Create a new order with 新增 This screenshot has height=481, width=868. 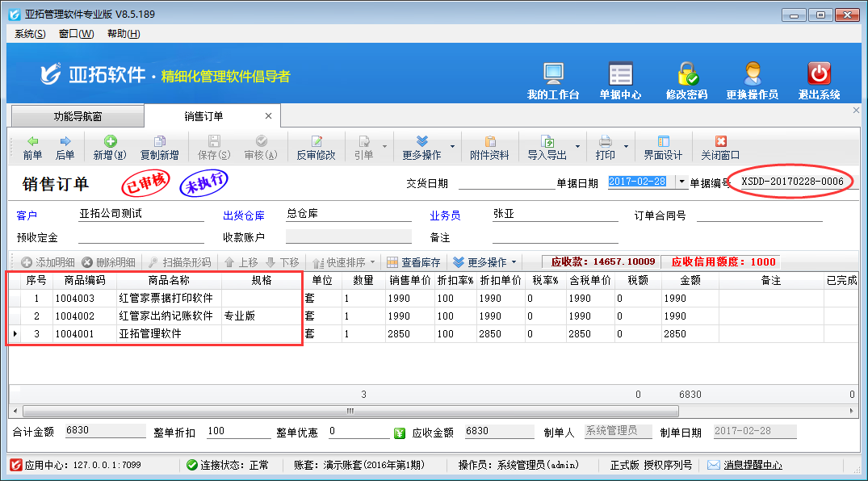point(109,148)
